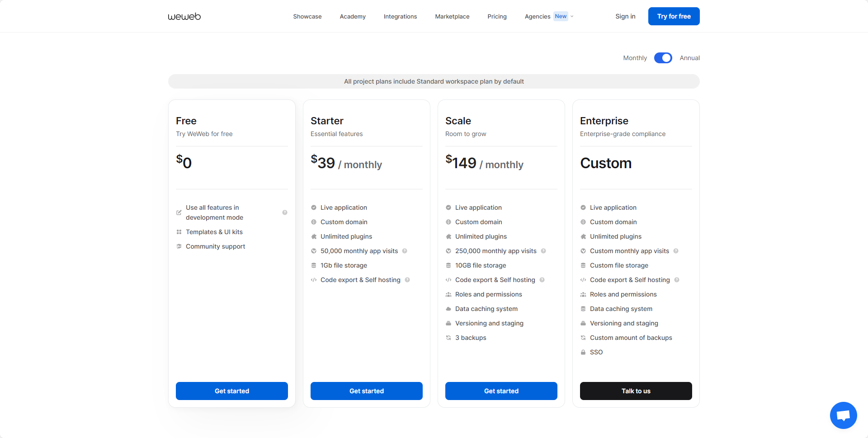The image size is (868, 438).
Task: Click the Enterprise Versioning and staging text
Action: coord(624,323)
